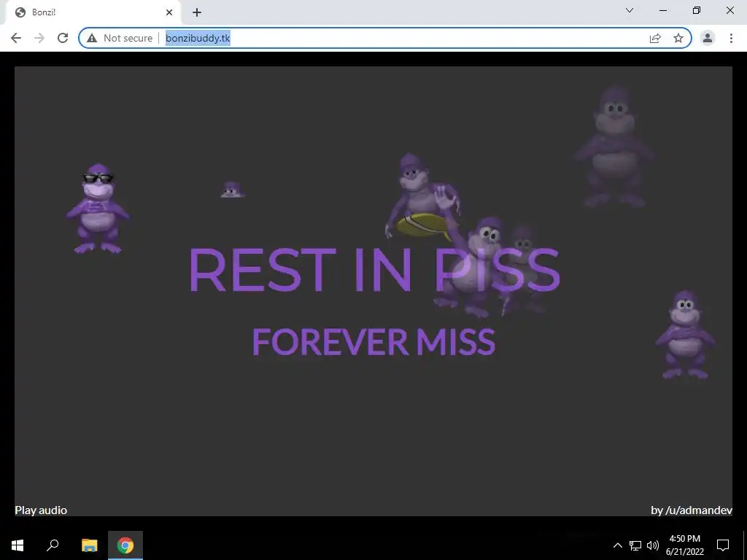Select the faded Bonzi in the top right
Image resolution: width=747 pixels, height=560 pixels.
click(614, 146)
